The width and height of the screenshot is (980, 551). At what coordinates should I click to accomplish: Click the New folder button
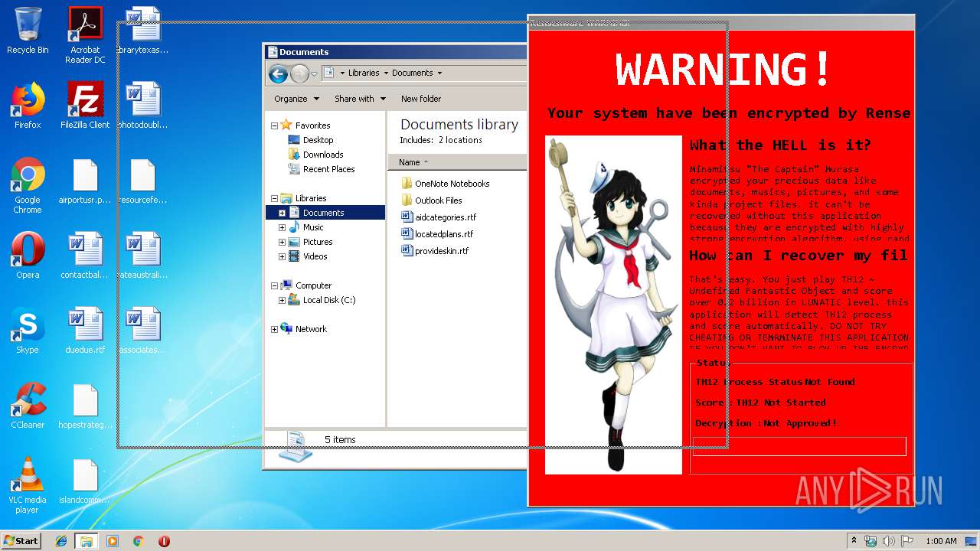(421, 99)
